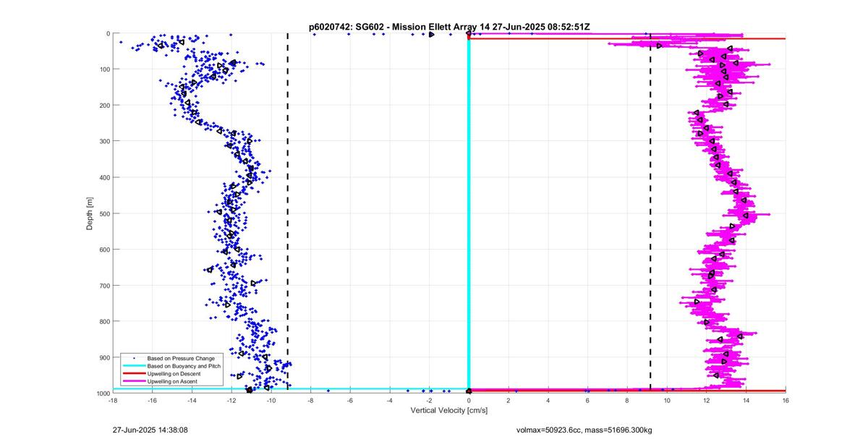Click depth axis tick label 1000
Viewport: 868px width, 442px height.
(103, 393)
